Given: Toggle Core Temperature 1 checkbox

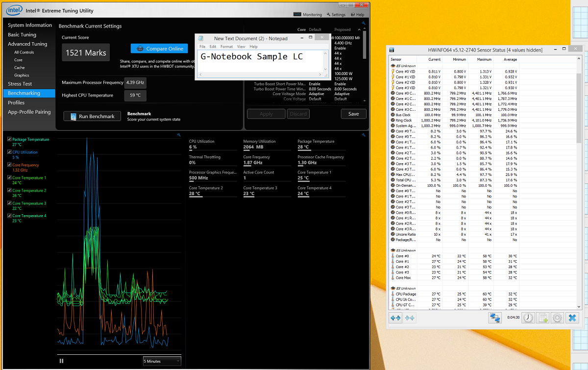Looking at the screenshot, I should pyautogui.click(x=9, y=178).
